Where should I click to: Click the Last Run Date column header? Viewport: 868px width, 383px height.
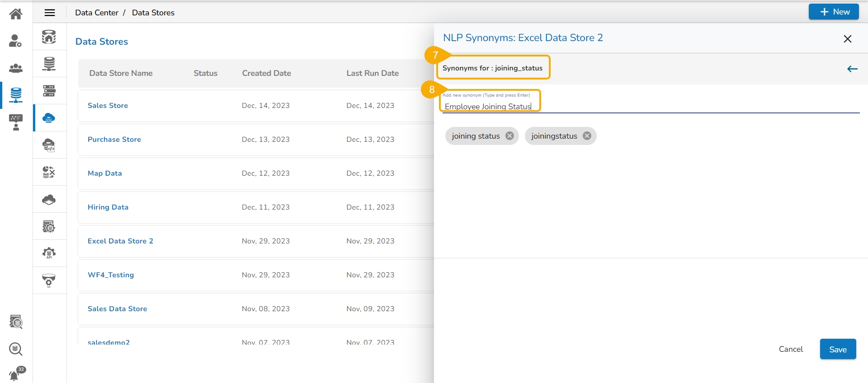coord(373,73)
